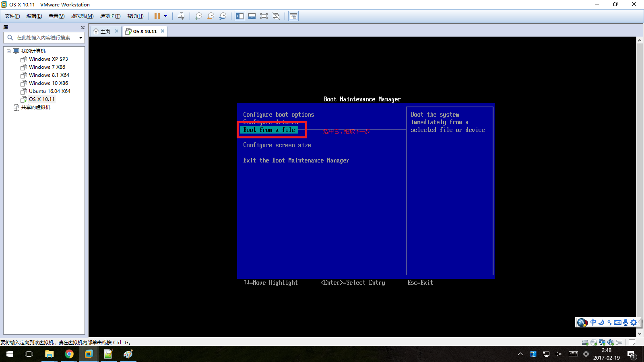The image size is (644, 362).
Task: Revert the virtual machine to its snapshot
Action: 210,16
